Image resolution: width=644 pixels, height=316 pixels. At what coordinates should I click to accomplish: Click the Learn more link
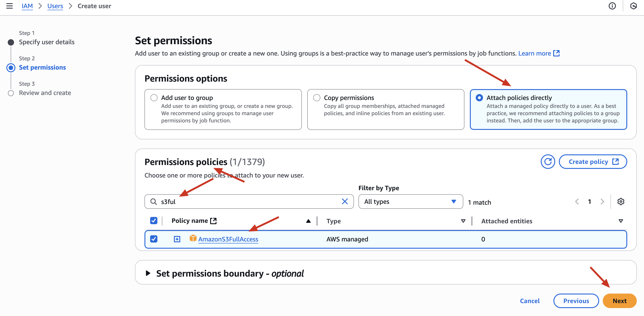coord(534,53)
